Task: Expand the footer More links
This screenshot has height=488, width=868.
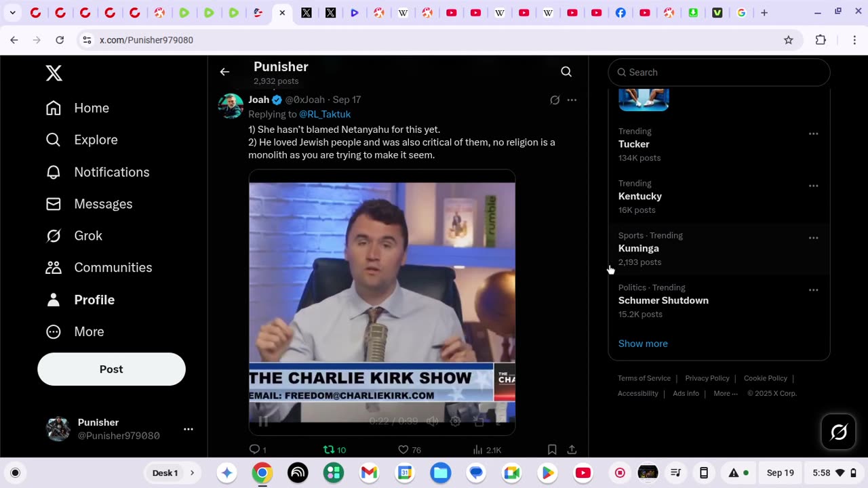Action: [725, 393]
